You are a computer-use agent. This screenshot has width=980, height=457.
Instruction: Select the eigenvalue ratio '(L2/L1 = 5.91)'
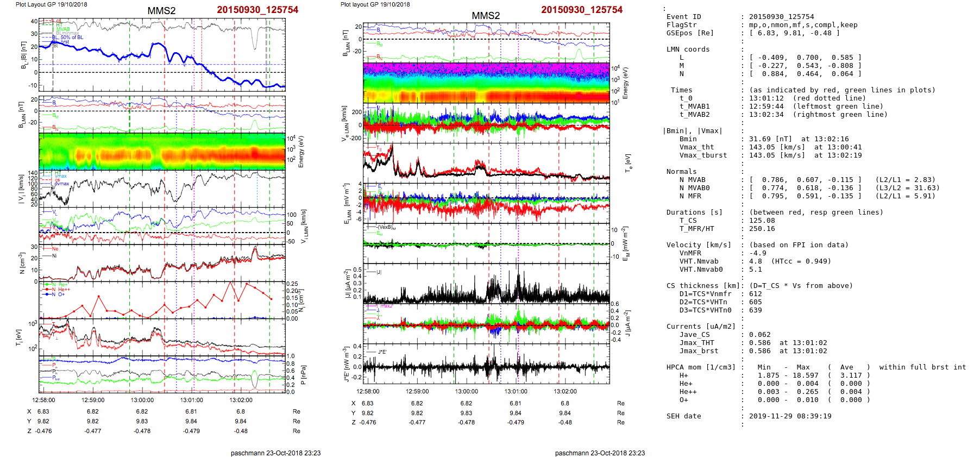tap(906, 196)
